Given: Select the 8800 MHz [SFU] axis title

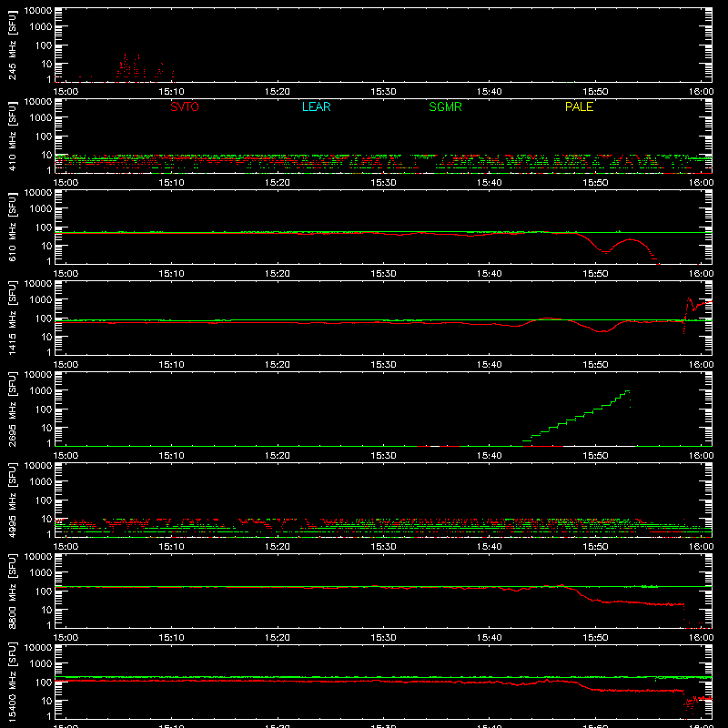Looking at the screenshot, I should coord(12,591).
